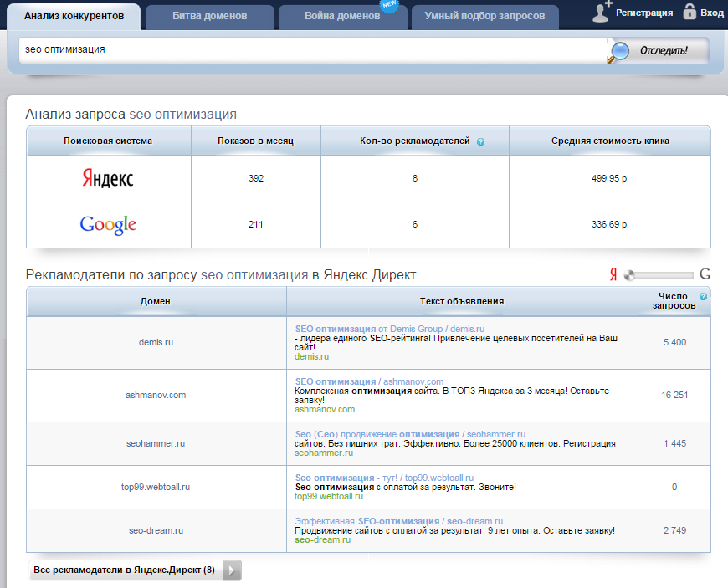Click the G icon beside slider
This screenshot has width=728, height=588.
[x=705, y=274]
